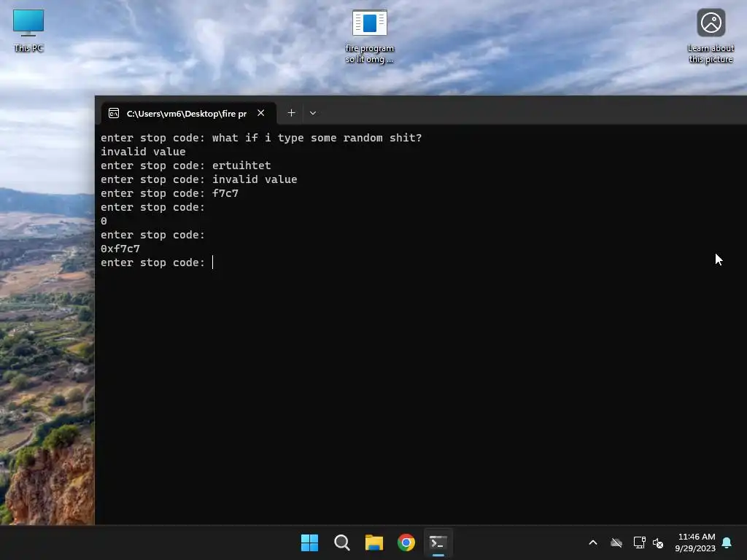Close the fire program terminal tab
747x560 pixels.
click(x=260, y=113)
